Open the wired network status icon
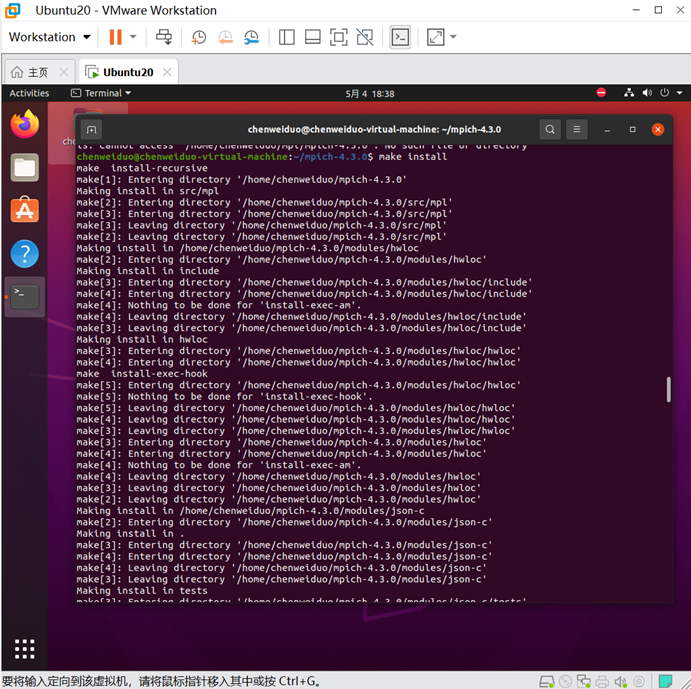The image size is (691, 689). [629, 93]
